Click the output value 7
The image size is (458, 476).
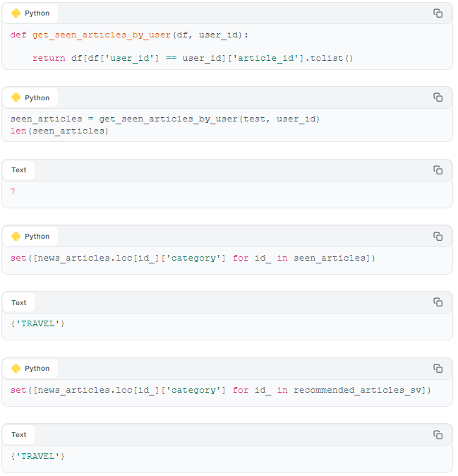(13, 191)
